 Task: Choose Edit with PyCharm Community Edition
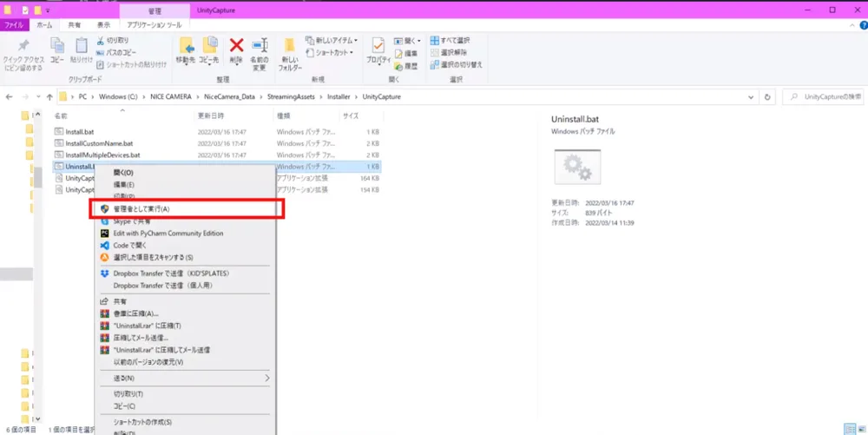[186, 234]
